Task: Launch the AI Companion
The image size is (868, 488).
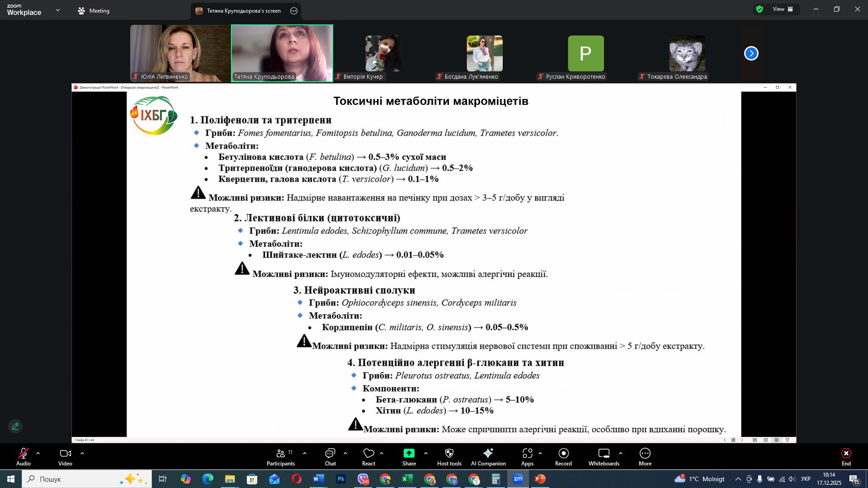Action: coord(488,457)
